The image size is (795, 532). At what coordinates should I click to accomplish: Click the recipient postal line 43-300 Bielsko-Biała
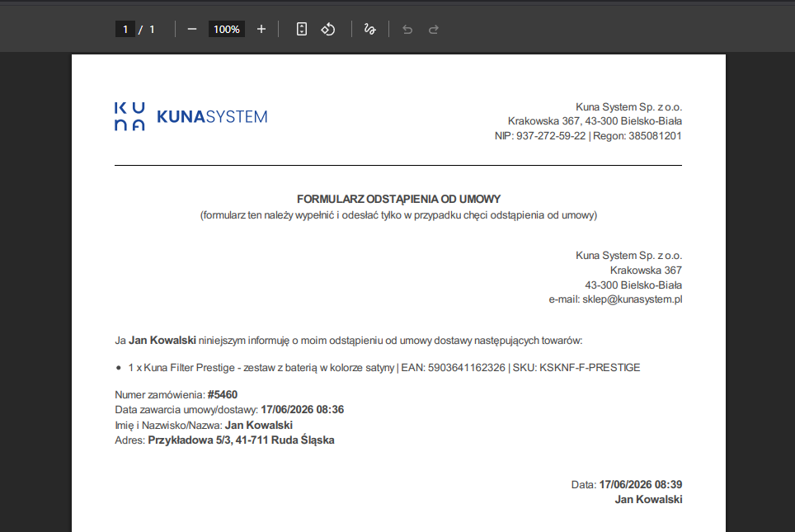coord(633,285)
